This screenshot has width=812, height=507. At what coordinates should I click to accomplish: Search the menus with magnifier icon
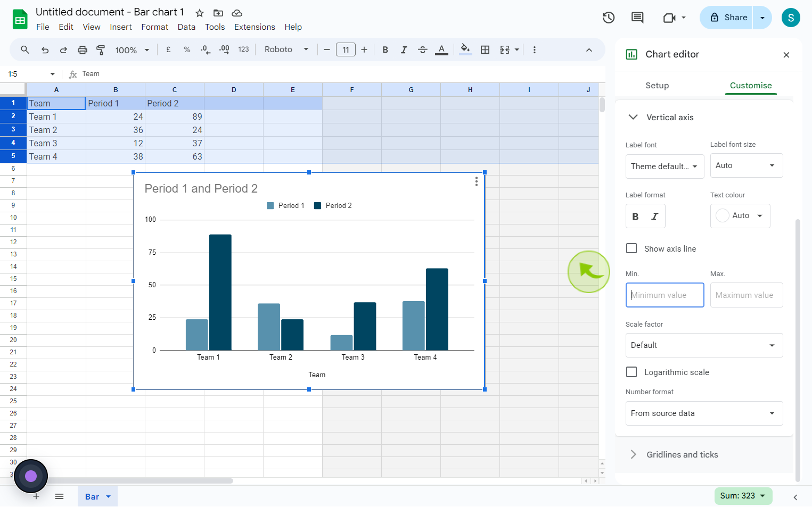point(24,49)
